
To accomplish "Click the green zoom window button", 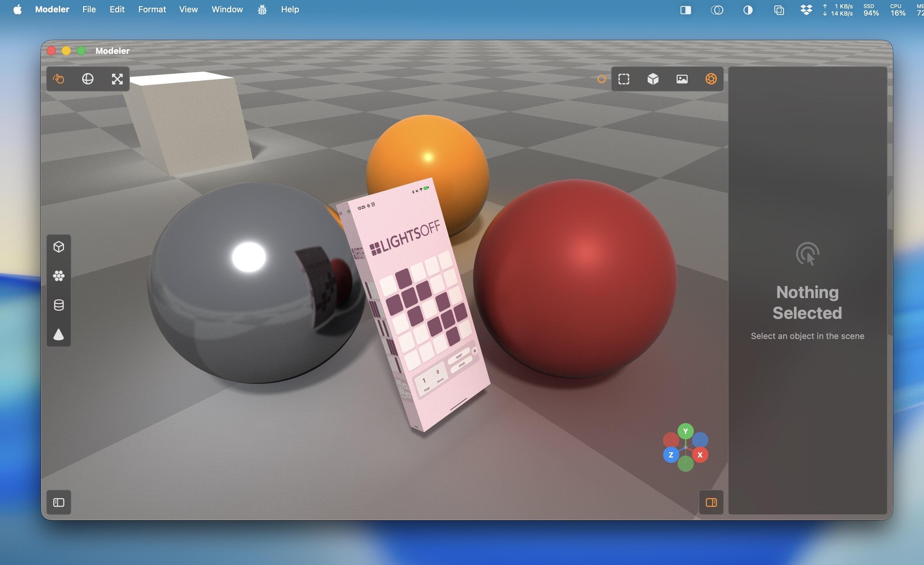I will (x=81, y=51).
